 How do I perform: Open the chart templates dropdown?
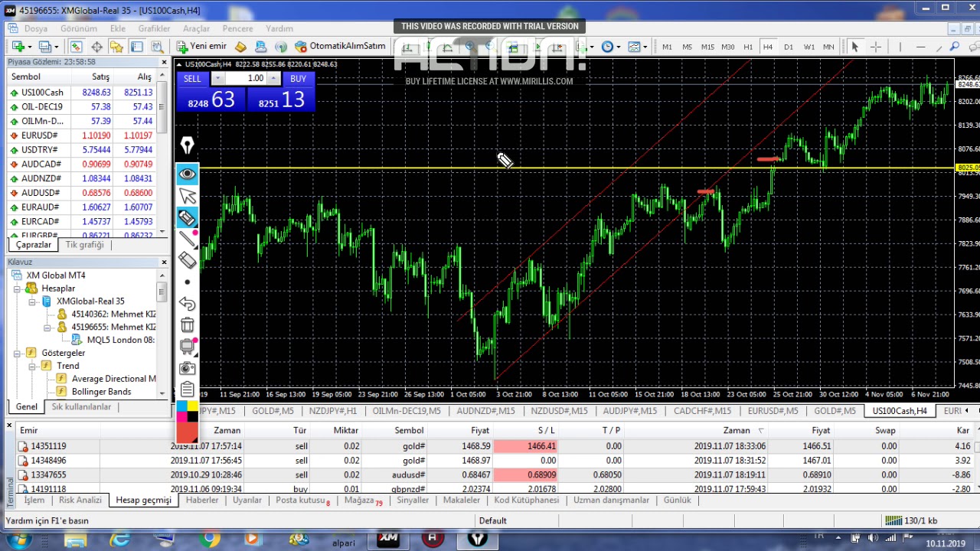point(637,47)
